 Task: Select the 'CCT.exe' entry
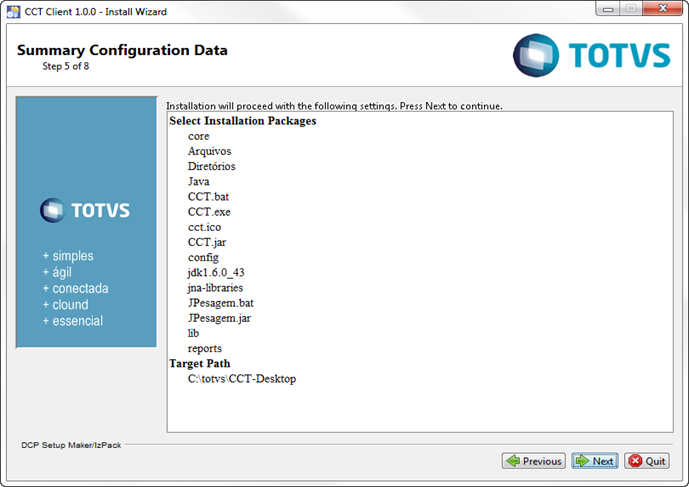pos(209,212)
